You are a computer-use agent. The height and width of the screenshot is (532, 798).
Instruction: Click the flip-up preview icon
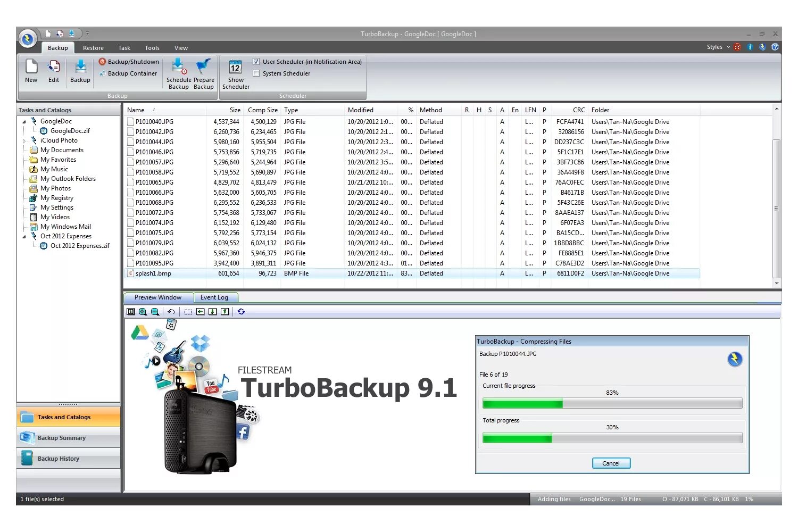tap(225, 312)
